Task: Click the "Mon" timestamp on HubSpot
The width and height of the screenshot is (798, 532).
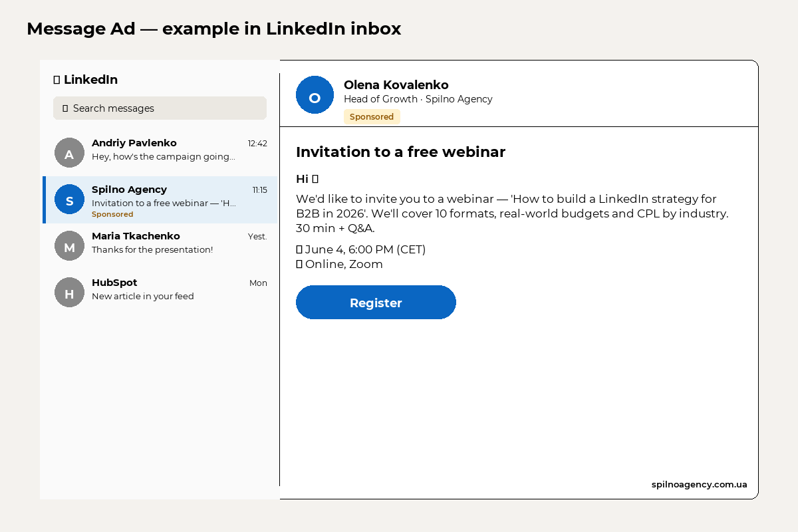Action: 258,283
